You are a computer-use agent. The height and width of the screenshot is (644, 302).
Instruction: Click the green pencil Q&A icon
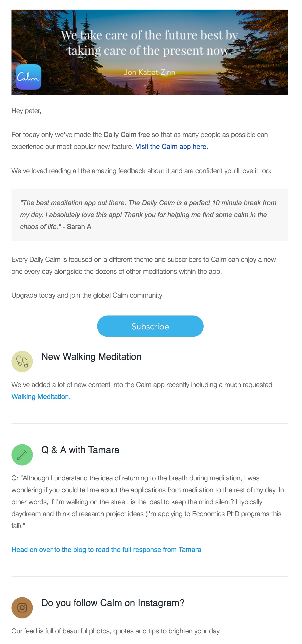point(22,455)
